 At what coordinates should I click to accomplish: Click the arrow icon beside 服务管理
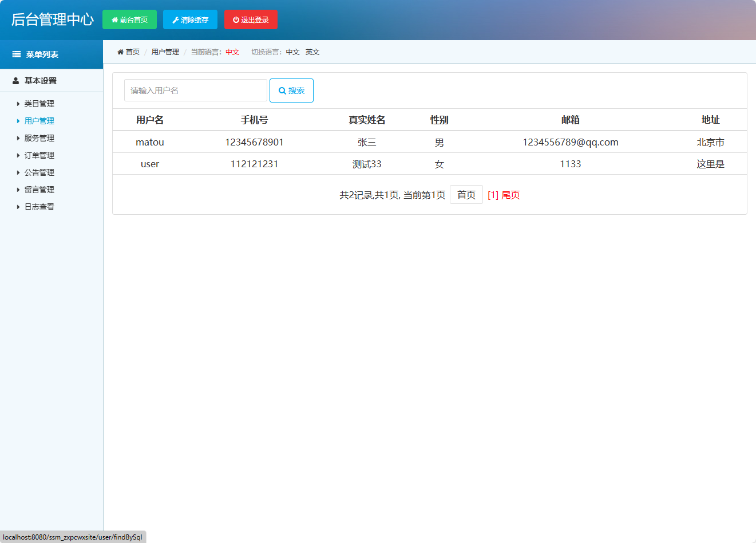pyautogui.click(x=18, y=137)
